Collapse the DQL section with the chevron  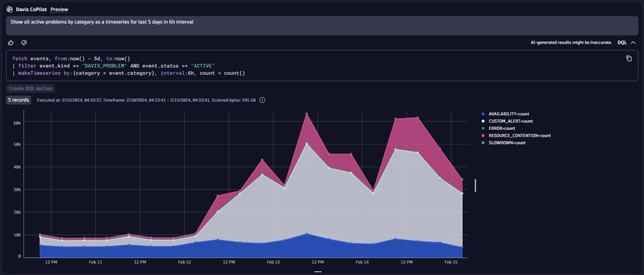633,43
